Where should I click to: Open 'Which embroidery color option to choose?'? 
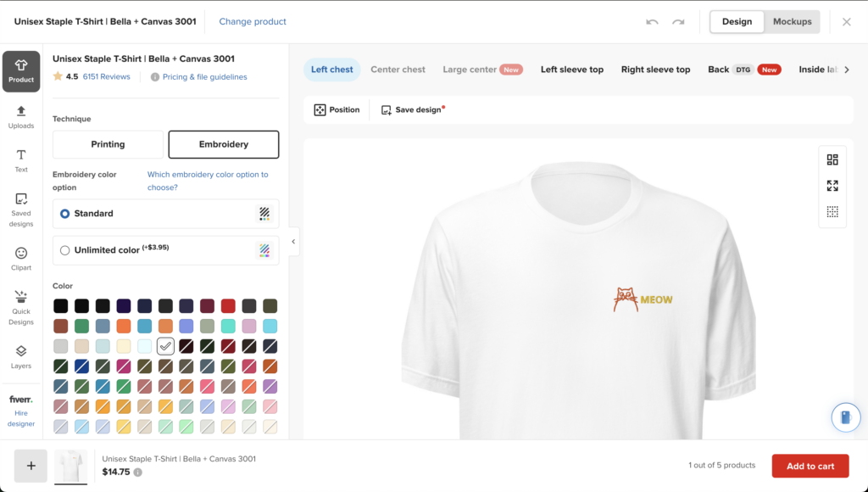(208, 181)
